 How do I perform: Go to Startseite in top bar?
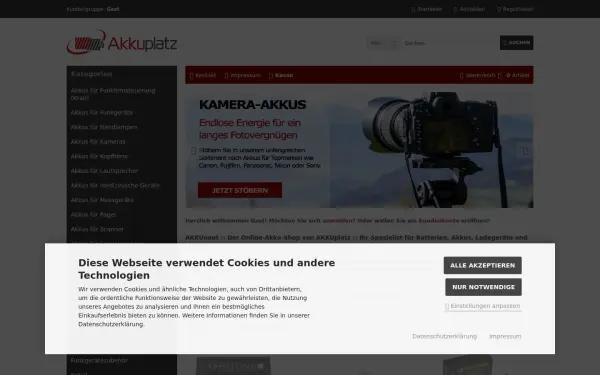[427, 9]
